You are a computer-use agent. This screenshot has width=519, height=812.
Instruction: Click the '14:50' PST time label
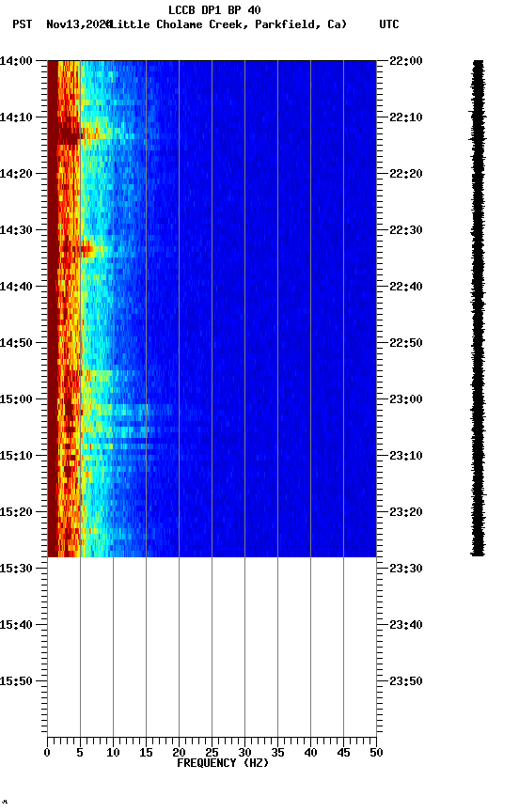(16, 343)
